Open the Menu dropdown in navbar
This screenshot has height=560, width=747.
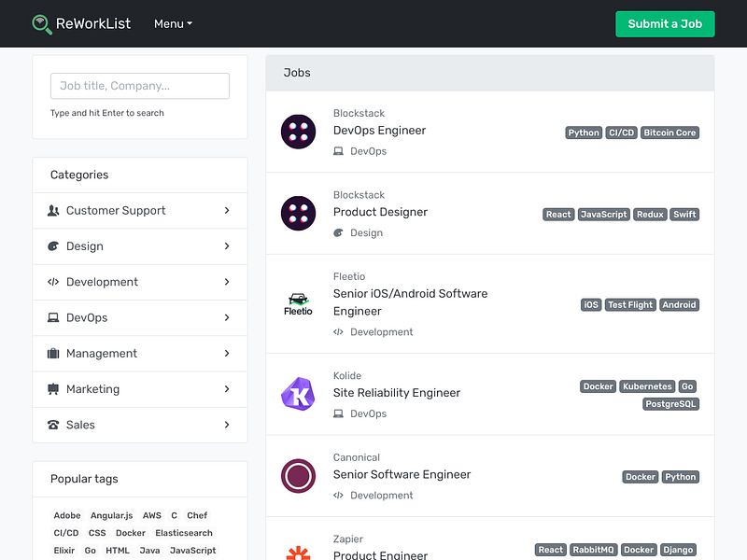click(173, 24)
